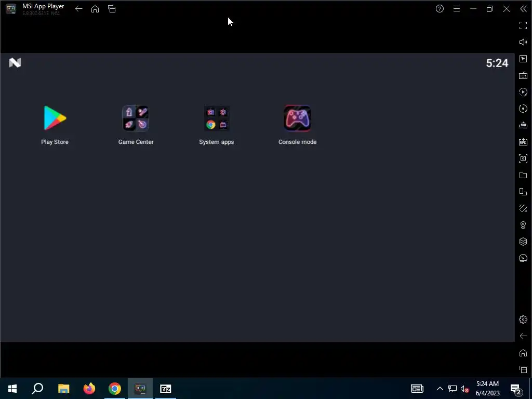Open taskbar clock showing 5:24 AM

[487, 389]
